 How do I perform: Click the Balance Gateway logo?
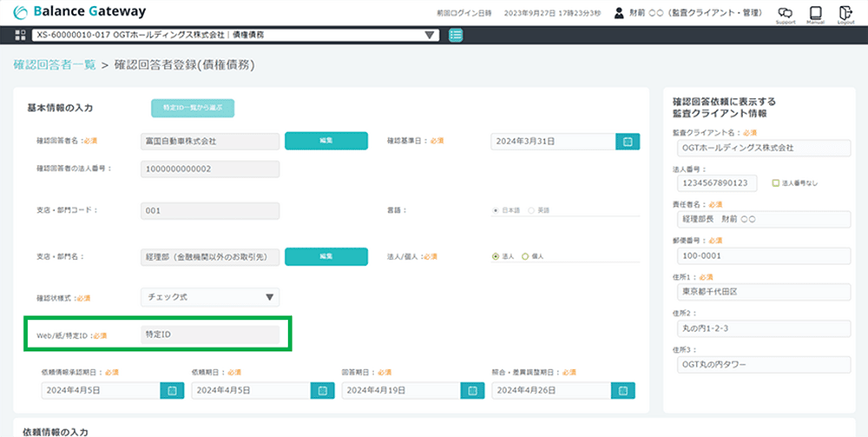coord(80,12)
